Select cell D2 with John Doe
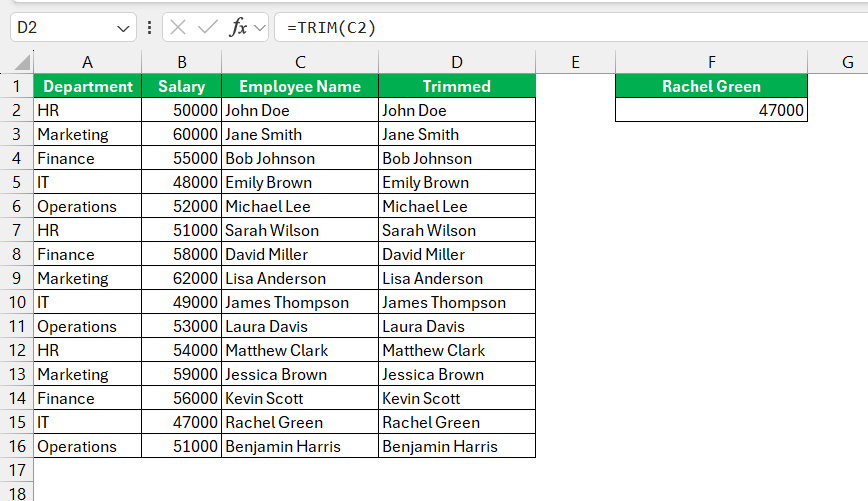This screenshot has height=501, width=868. (457, 110)
